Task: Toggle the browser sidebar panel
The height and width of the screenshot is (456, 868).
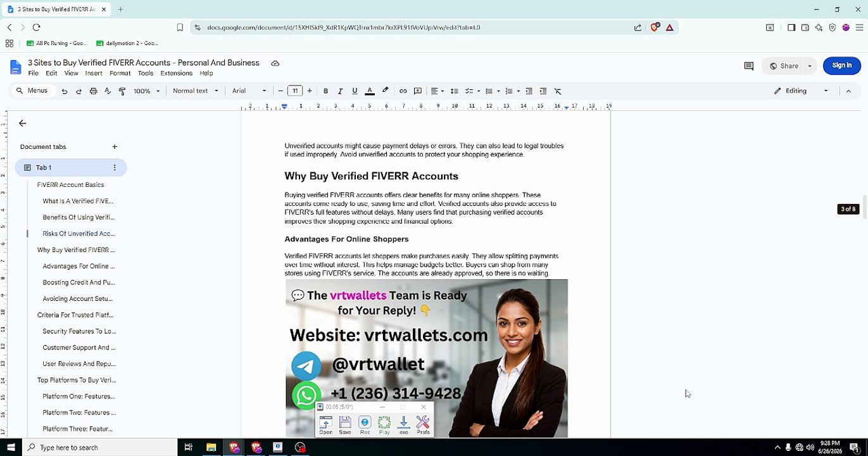Action: [x=791, y=27]
